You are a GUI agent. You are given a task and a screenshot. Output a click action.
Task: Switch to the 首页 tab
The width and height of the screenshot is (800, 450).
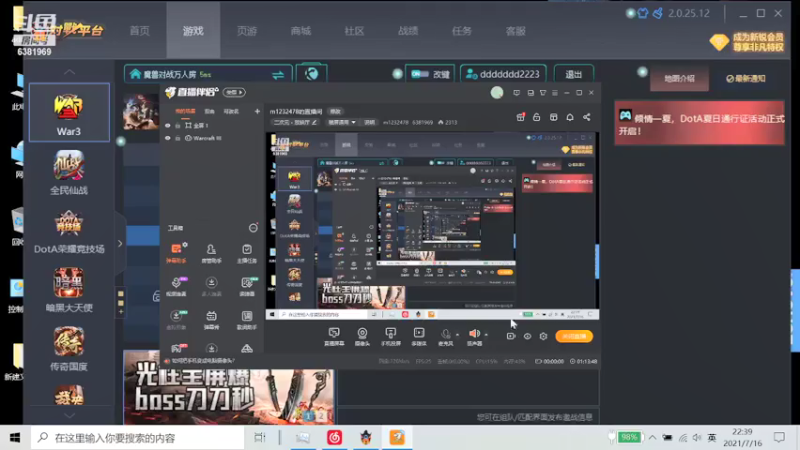coord(139,31)
